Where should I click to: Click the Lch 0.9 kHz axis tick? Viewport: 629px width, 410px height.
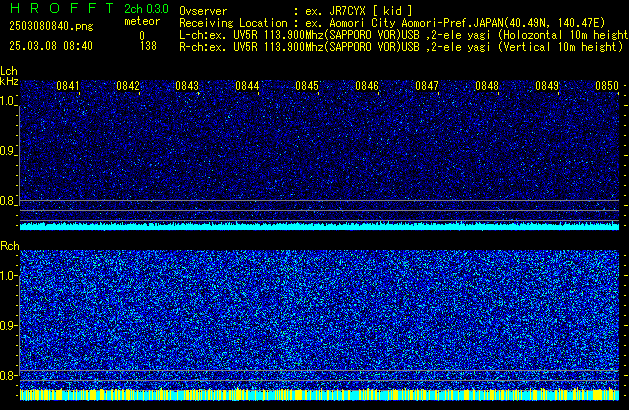pos(8,151)
